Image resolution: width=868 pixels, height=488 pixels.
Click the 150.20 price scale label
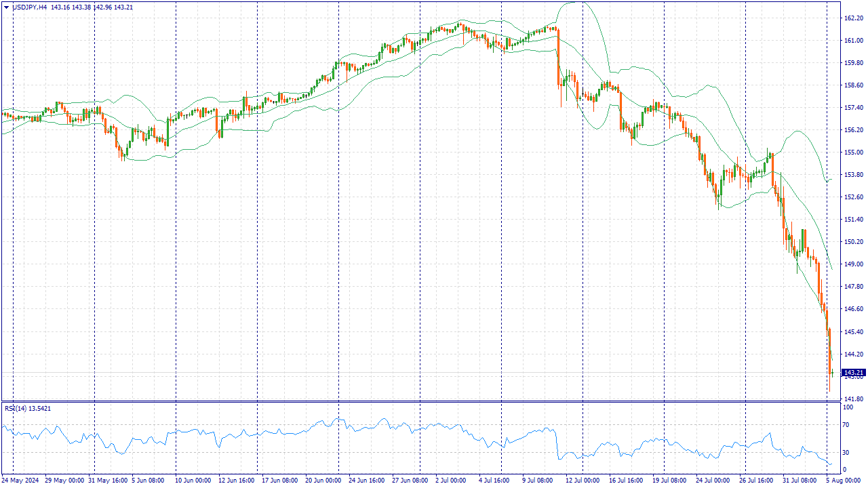852,241
